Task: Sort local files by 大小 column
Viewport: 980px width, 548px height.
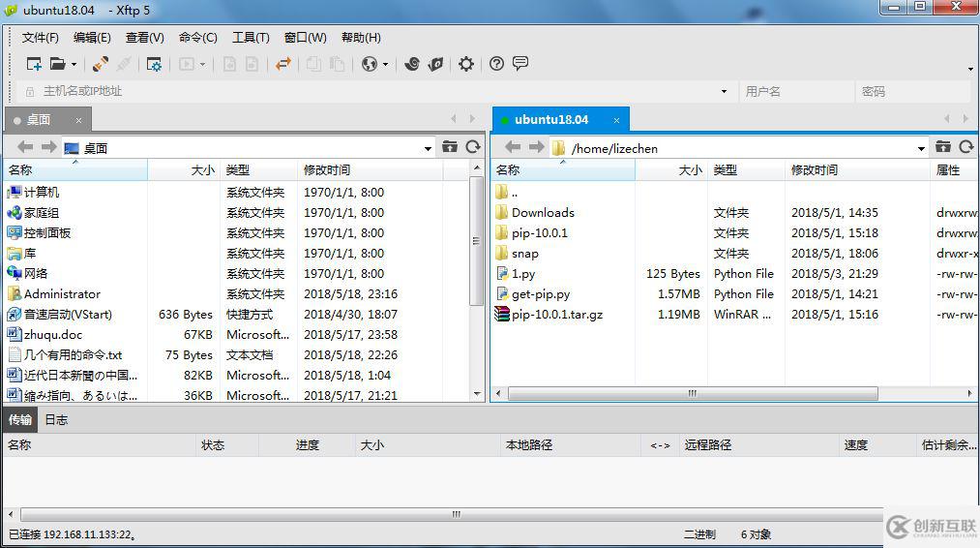Action: point(184,170)
